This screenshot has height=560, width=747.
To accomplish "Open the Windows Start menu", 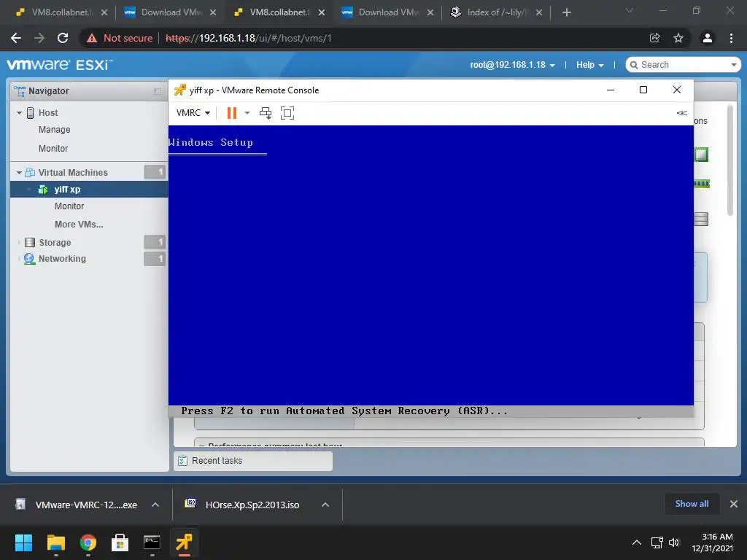I will click(23, 542).
